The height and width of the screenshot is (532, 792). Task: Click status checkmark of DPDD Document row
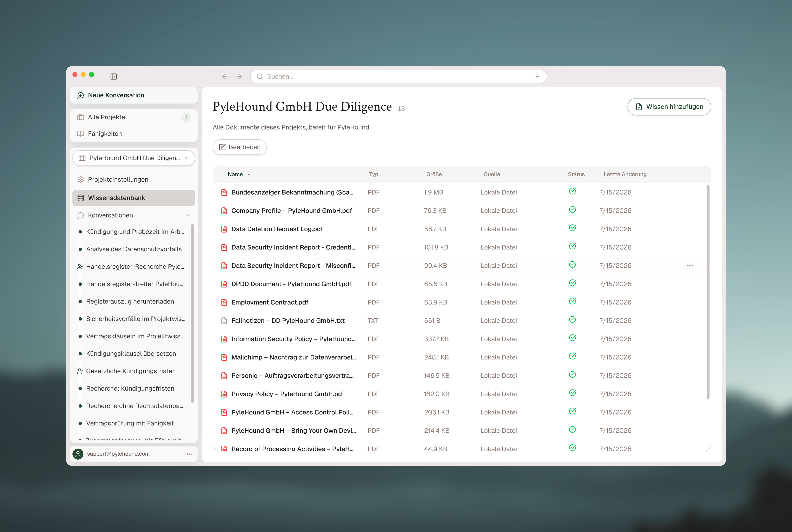point(573,283)
